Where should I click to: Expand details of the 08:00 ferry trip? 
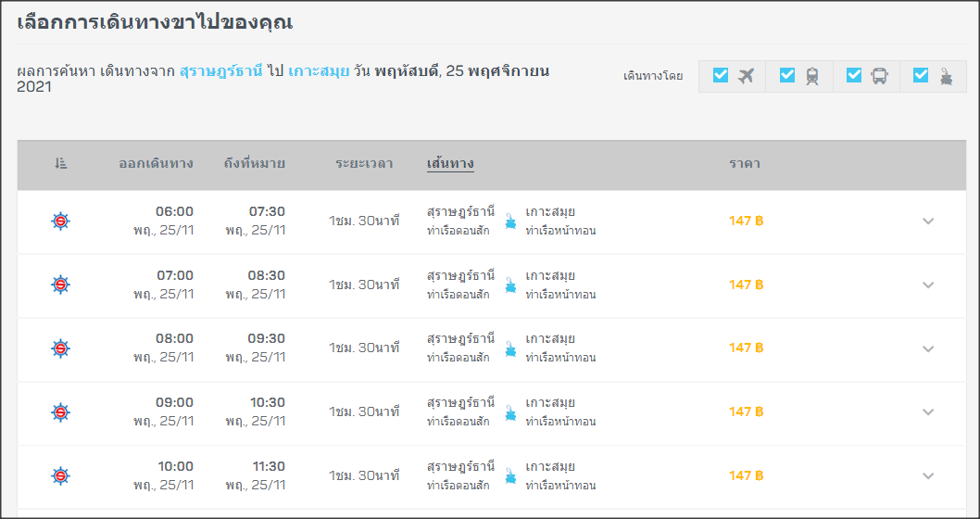928,348
